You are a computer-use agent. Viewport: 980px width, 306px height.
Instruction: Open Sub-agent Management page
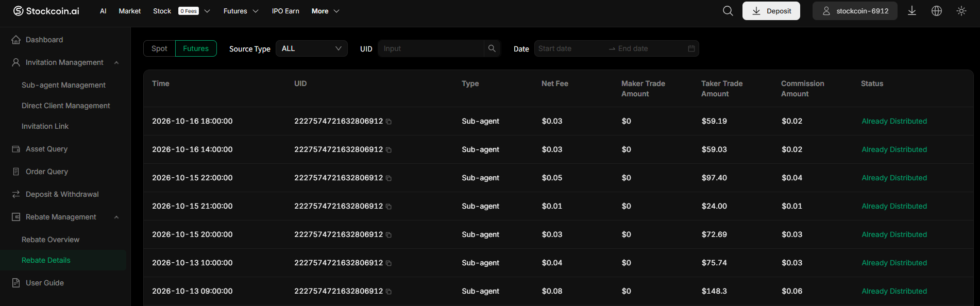63,85
